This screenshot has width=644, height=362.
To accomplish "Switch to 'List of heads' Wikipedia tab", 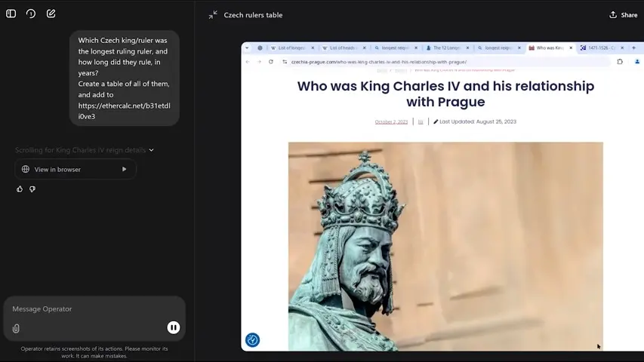I will (344, 48).
